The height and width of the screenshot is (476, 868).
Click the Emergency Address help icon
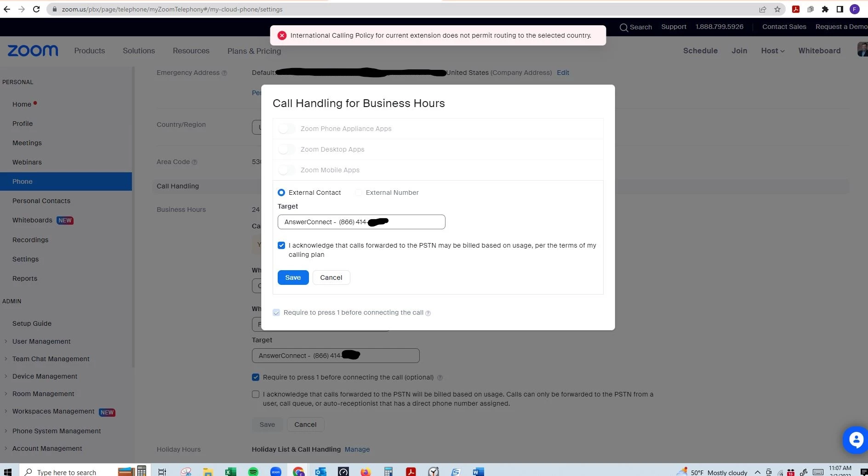click(224, 73)
